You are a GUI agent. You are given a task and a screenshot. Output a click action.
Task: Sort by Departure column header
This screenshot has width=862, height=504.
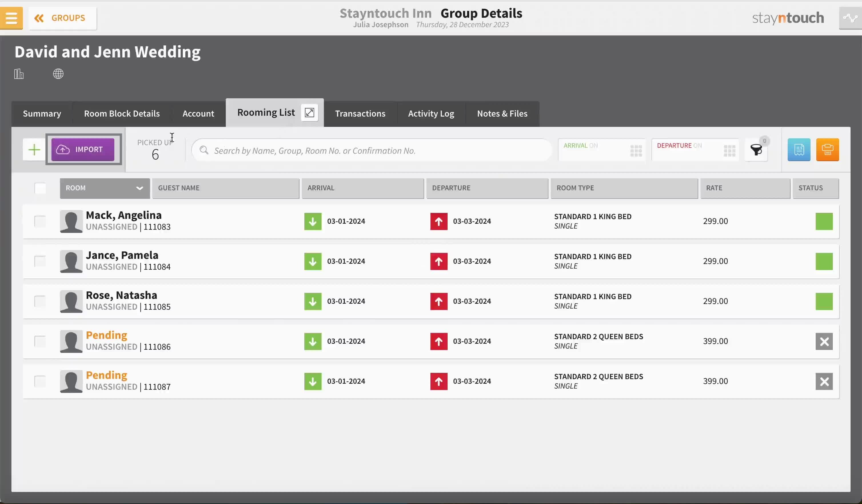tap(487, 188)
